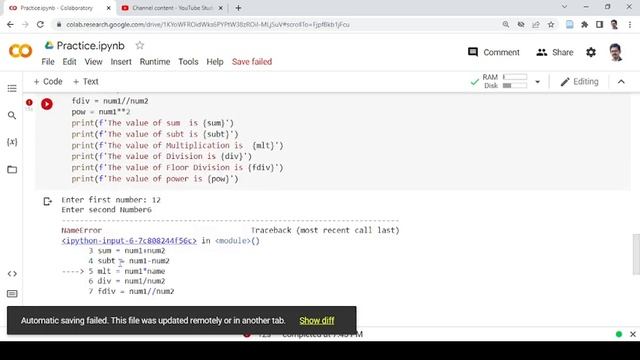Open browser extensions puzzle icon
This screenshot has height=360, width=640.
click(x=584, y=24)
